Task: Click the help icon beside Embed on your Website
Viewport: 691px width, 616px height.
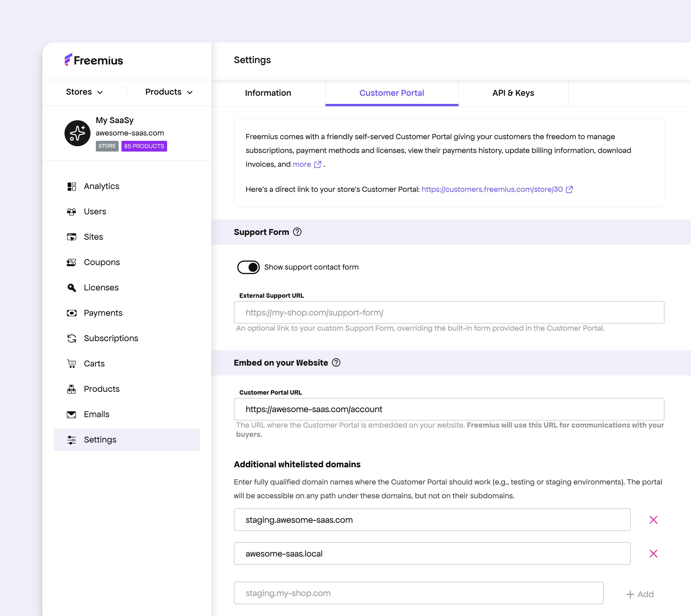Action: click(336, 363)
